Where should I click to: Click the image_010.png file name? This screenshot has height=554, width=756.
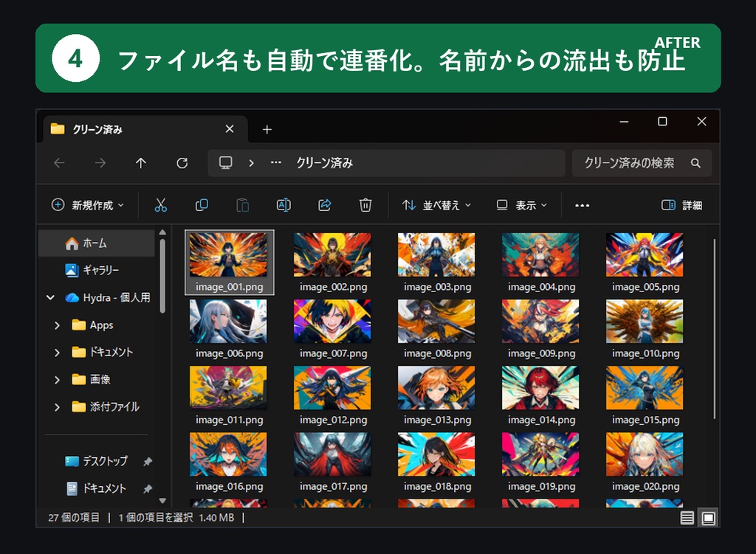(645, 353)
